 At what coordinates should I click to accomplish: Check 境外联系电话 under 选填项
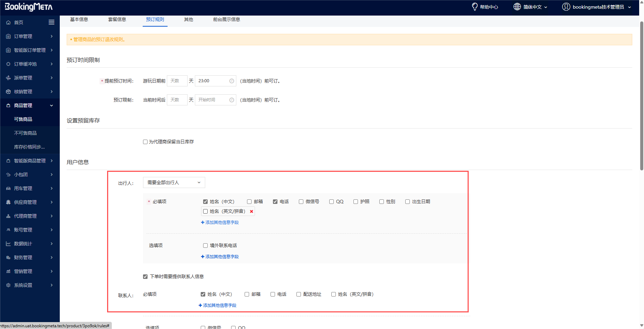(x=205, y=245)
